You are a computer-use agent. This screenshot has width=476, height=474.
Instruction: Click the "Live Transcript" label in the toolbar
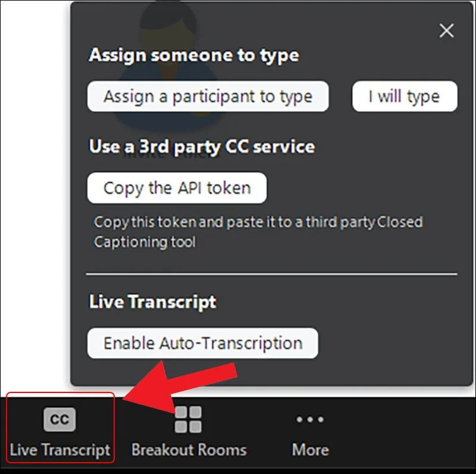(x=60, y=450)
